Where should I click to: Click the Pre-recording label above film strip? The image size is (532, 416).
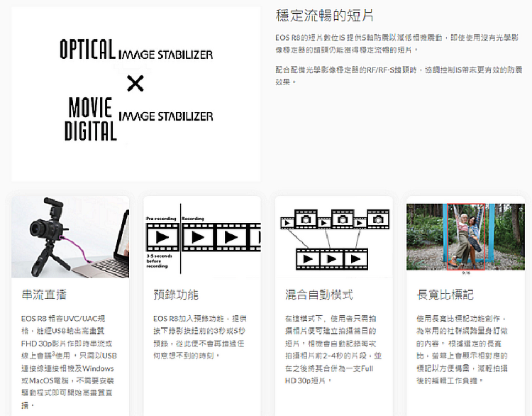(x=161, y=219)
